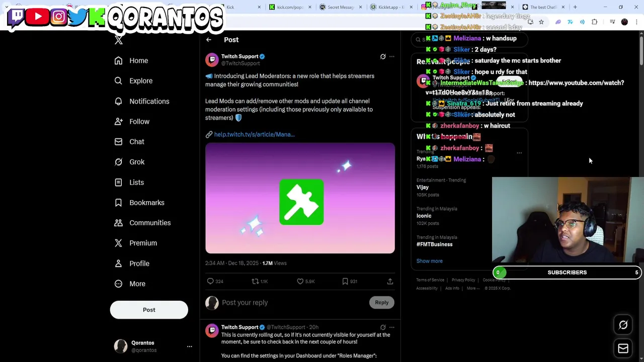644x362 pixels.
Task: Open a new browser tab with plus
Action: 575,7
